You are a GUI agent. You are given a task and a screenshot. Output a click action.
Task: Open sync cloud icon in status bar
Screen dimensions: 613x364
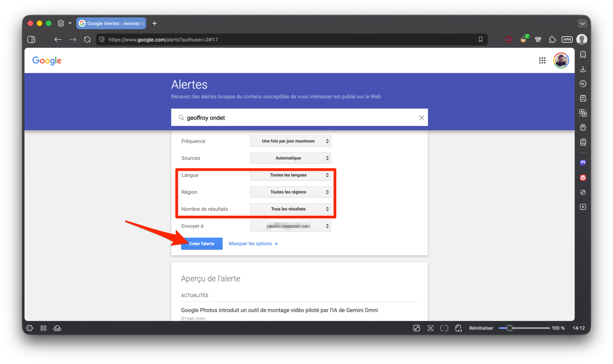[57, 328]
